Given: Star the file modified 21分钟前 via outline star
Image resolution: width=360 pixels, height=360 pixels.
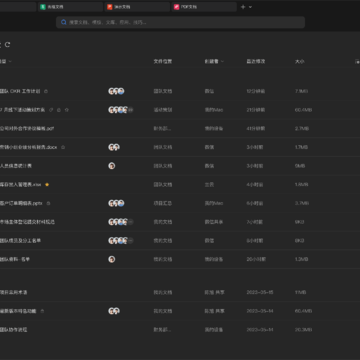Looking at the screenshot, I should tap(67, 110).
